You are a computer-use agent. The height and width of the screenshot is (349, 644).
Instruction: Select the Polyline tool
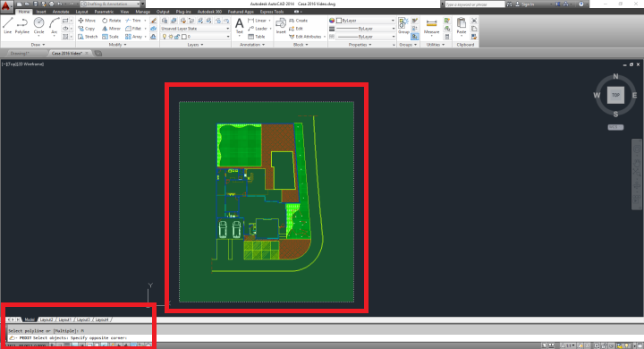point(22,25)
